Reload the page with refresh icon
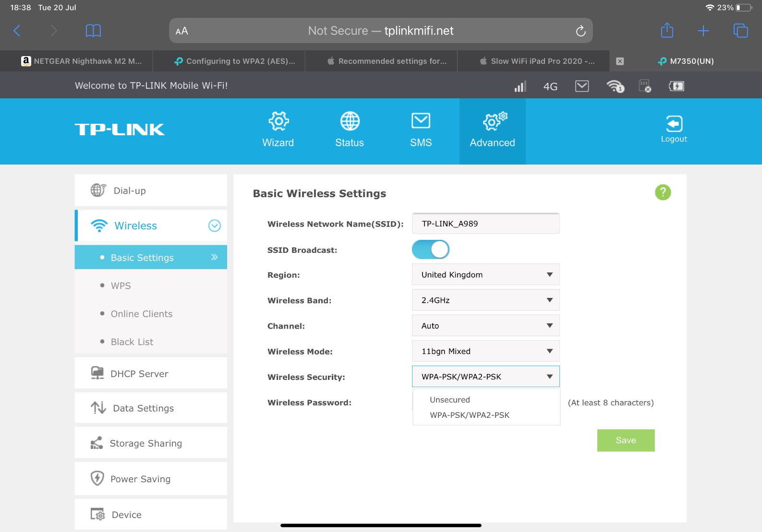The height and width of the screenshot is (532, 762). point(581,31)
